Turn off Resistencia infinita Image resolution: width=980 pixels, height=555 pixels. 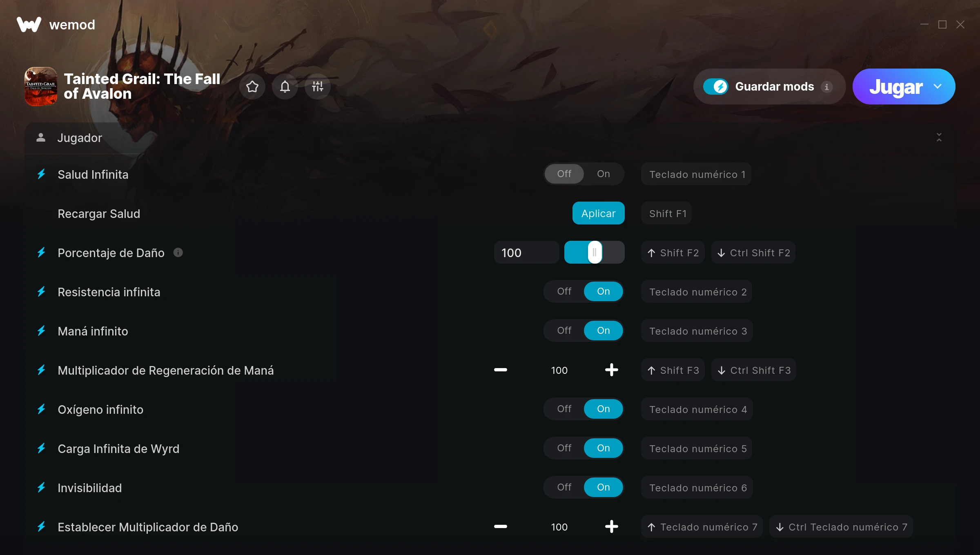[564, 291]
